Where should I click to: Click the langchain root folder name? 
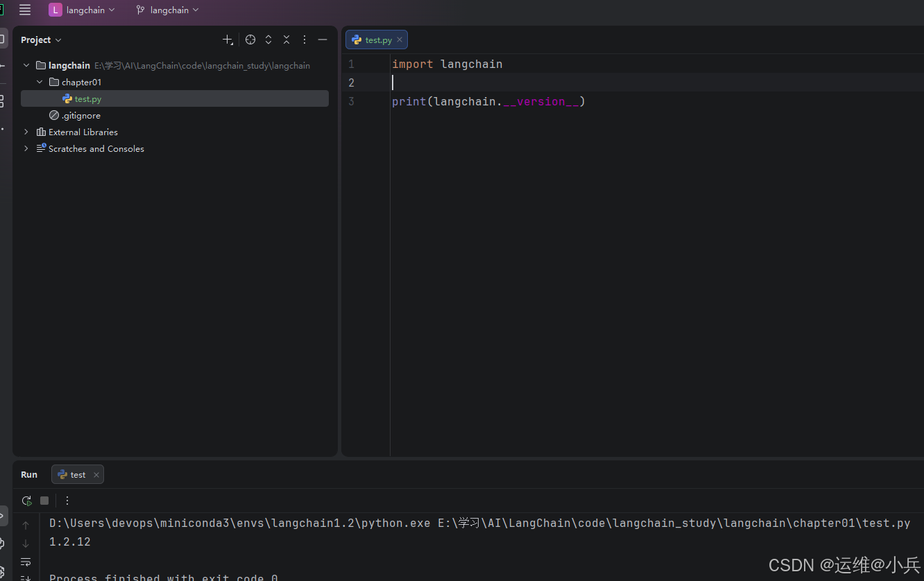pos(69,65)
